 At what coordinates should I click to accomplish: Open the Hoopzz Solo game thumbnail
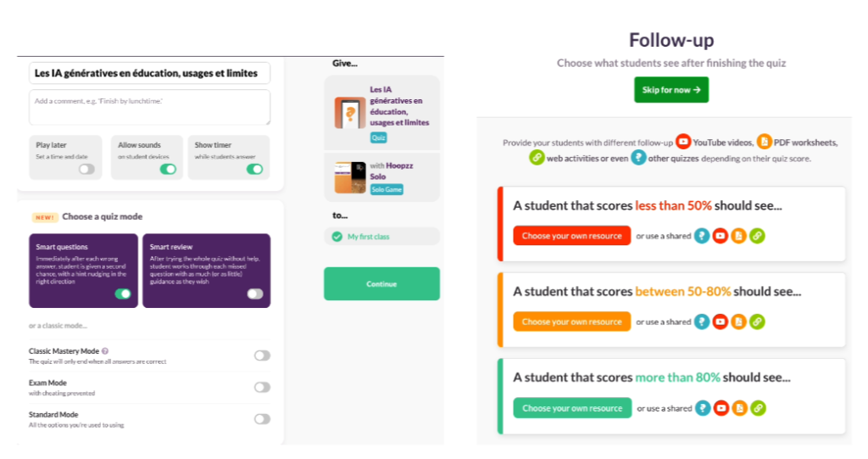click(349, 176)
